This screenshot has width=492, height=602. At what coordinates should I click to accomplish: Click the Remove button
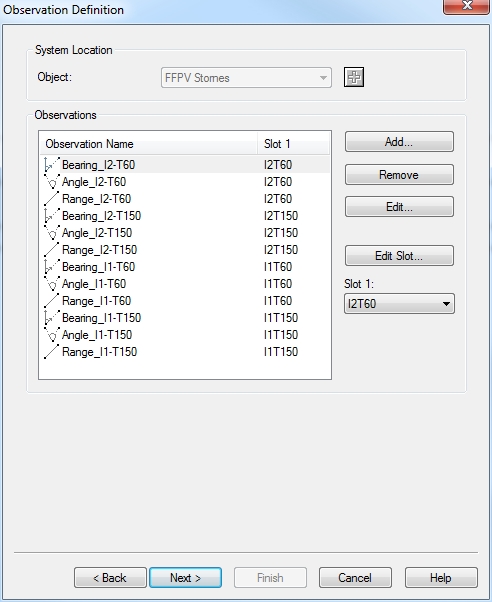click(x=399, y=175)
